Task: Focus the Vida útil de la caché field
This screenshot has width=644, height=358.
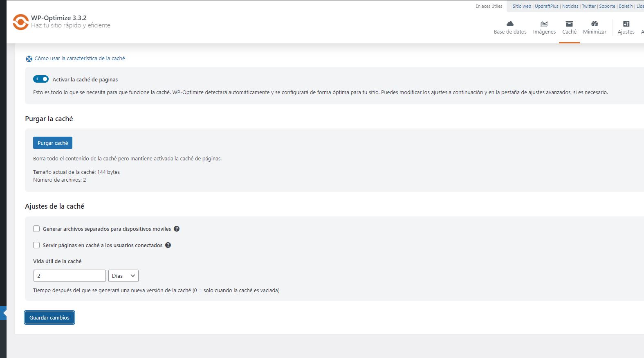Action: pyautogui.click(x=70, y=276)
